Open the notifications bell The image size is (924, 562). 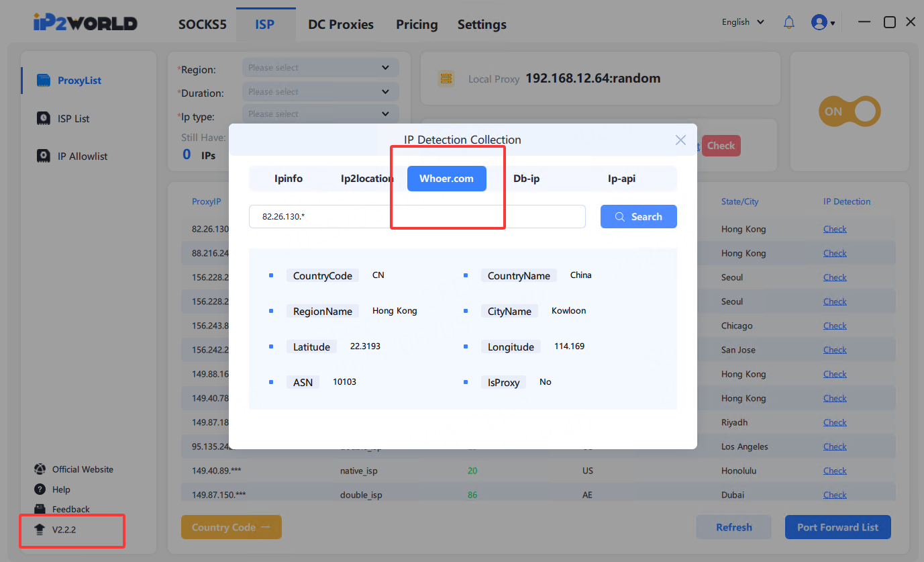pyautogui.click(x=789, y=22)
